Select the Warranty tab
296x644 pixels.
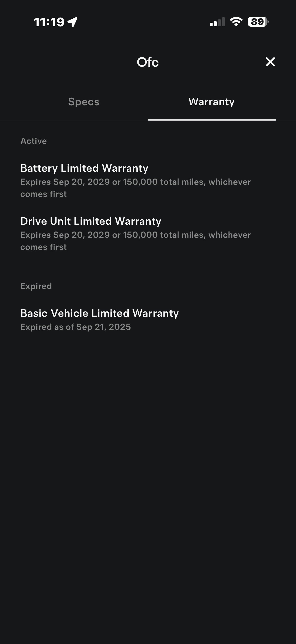211,102
